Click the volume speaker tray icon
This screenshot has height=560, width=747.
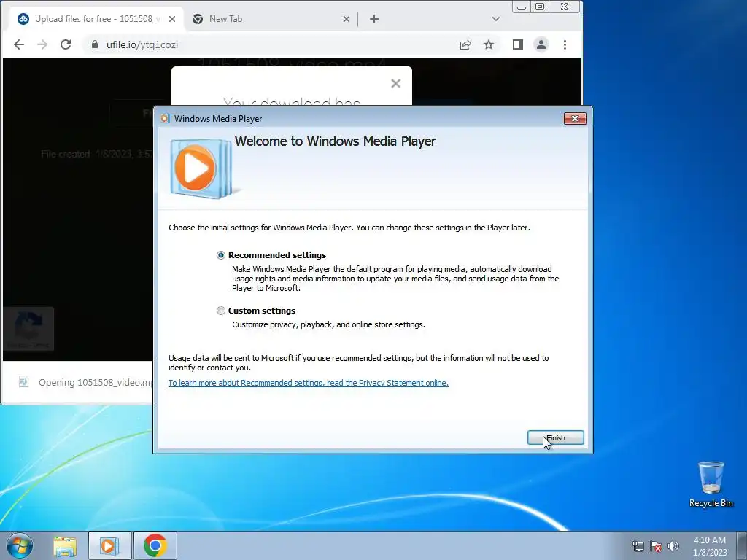[x=673, y=546]
